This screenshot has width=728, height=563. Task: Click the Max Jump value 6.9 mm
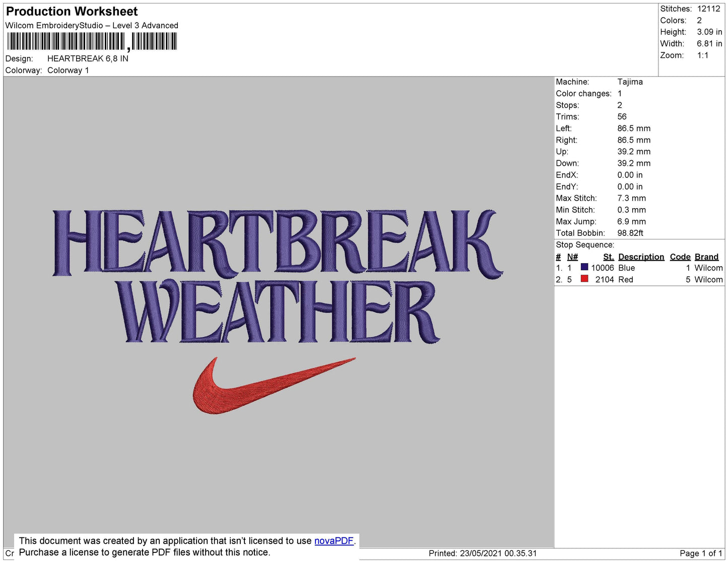point(631,221)
